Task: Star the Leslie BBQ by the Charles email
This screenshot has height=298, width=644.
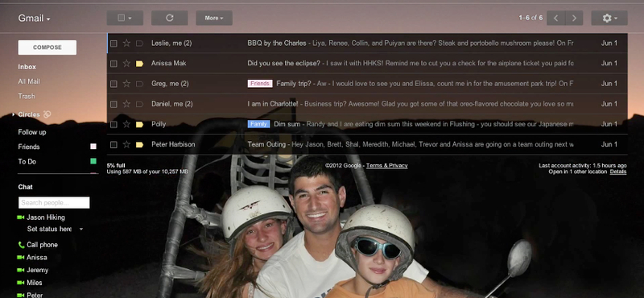Action: click(126, 43)
